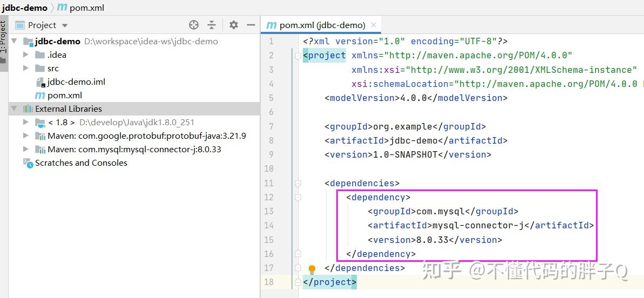Click fold end marker at line 18
Image resolution: width=644 pixels, height=298 pixels.
298,282
